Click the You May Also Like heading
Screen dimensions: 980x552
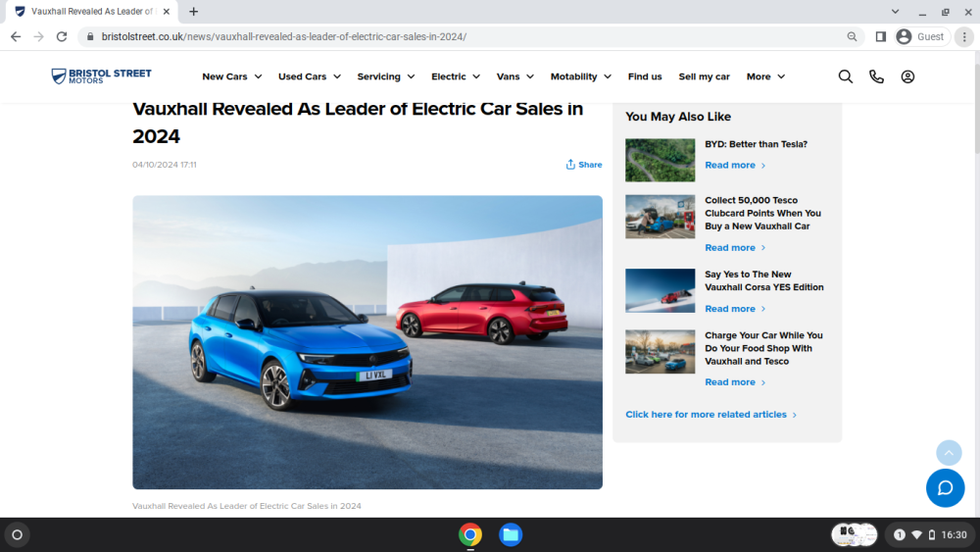tap(678, 117)
